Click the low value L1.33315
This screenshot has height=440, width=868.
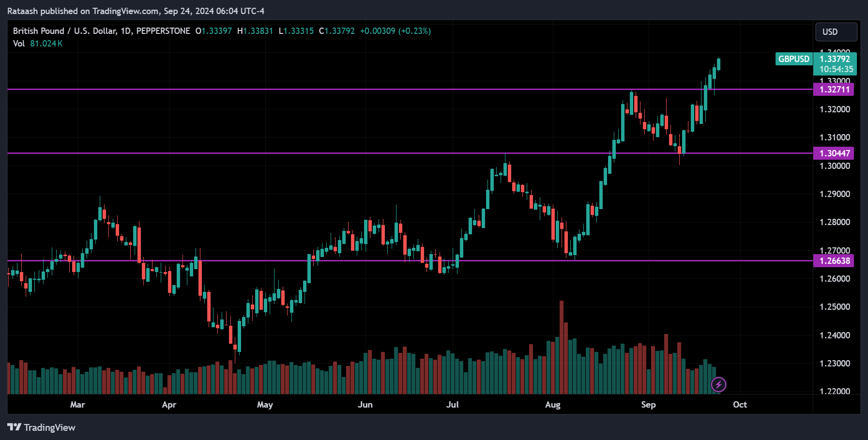point(296,31)
